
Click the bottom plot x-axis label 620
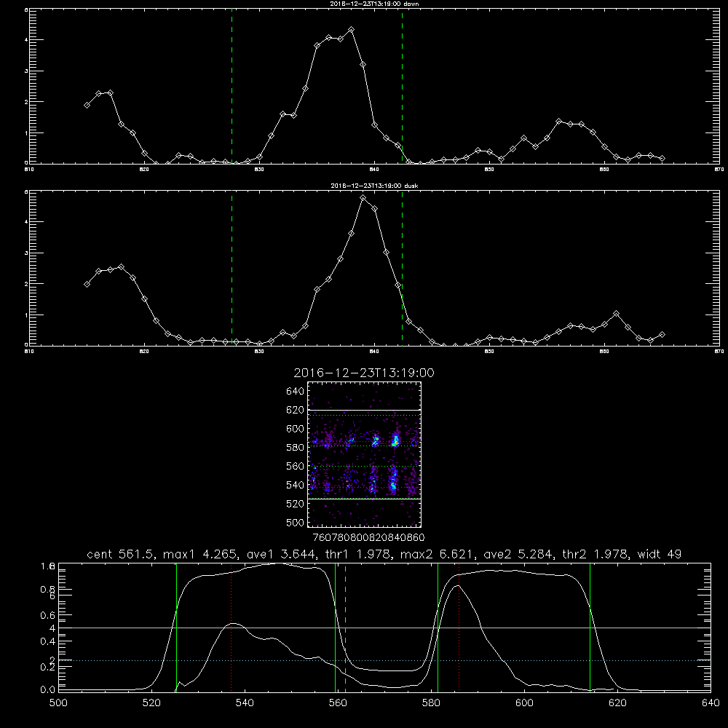617,703
